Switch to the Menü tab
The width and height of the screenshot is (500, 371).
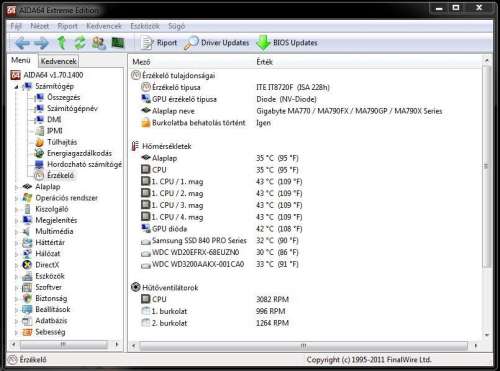(21, 60)
